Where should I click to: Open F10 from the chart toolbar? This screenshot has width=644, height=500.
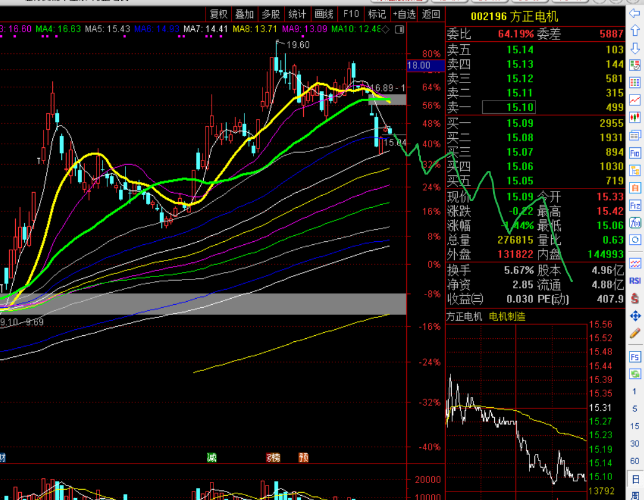coord(351,14)
